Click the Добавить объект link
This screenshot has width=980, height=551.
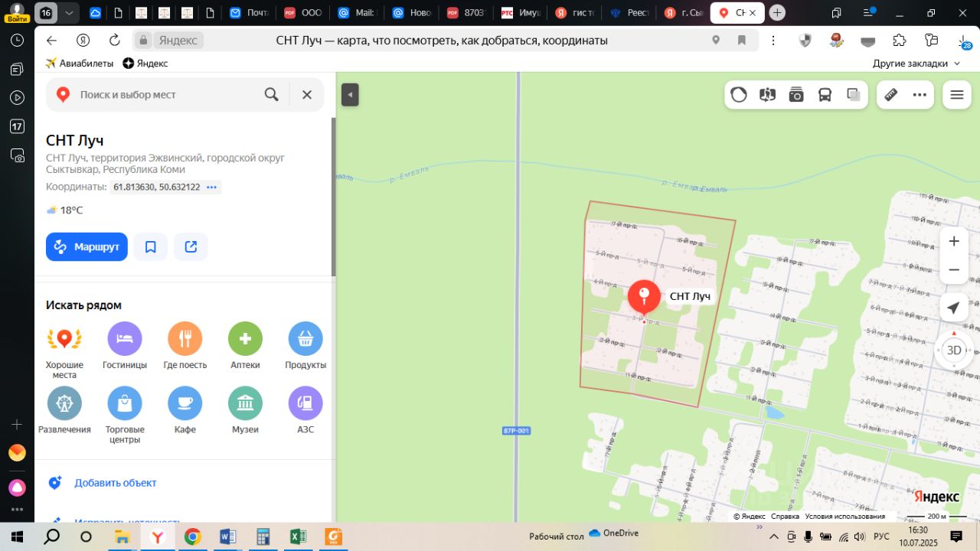coord(115,483)
